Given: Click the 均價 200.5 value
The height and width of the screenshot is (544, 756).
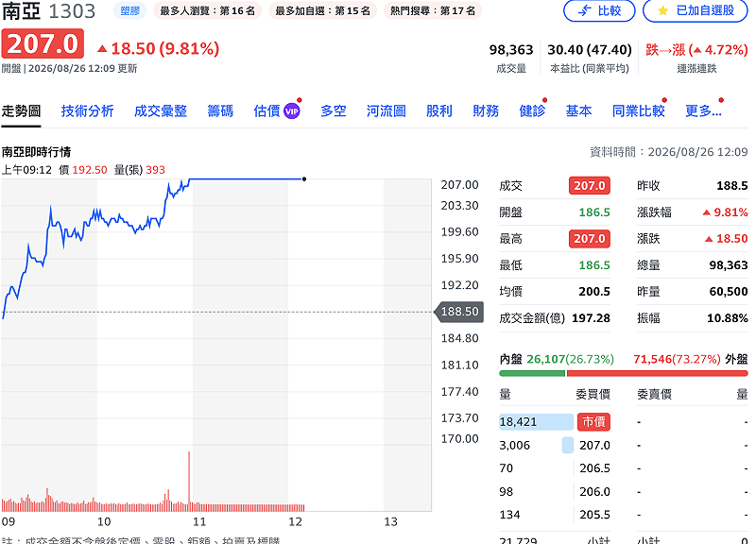Looking at the screenshot, I should point(594,292).
